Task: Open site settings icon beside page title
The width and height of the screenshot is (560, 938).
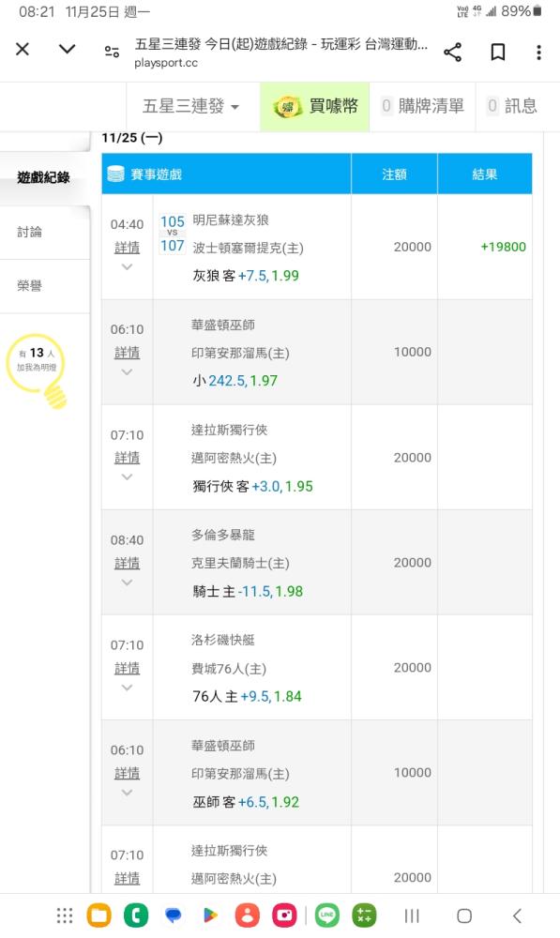Action: (112, 52)
